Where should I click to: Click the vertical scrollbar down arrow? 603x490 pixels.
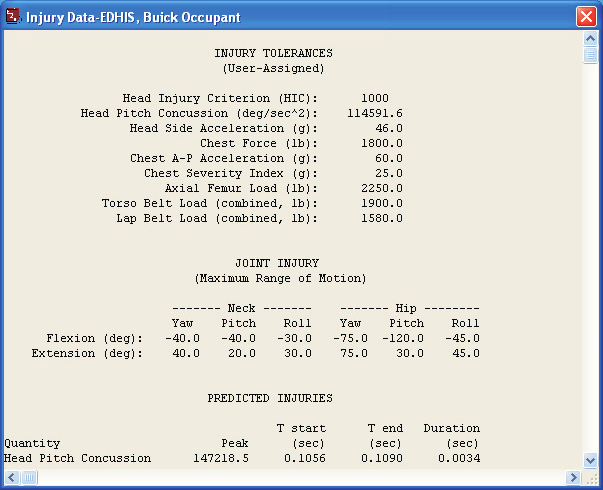[x=590, y=460]
